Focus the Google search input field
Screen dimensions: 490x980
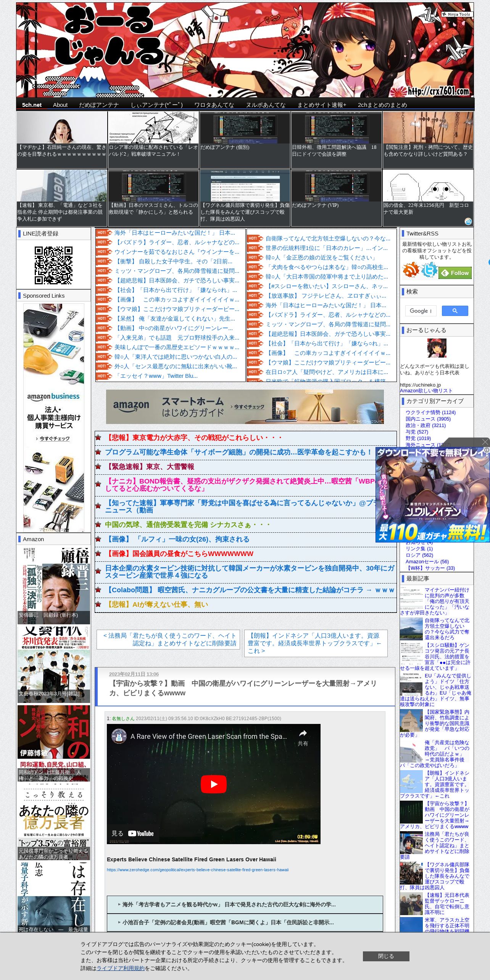click(x=421, y=311)
